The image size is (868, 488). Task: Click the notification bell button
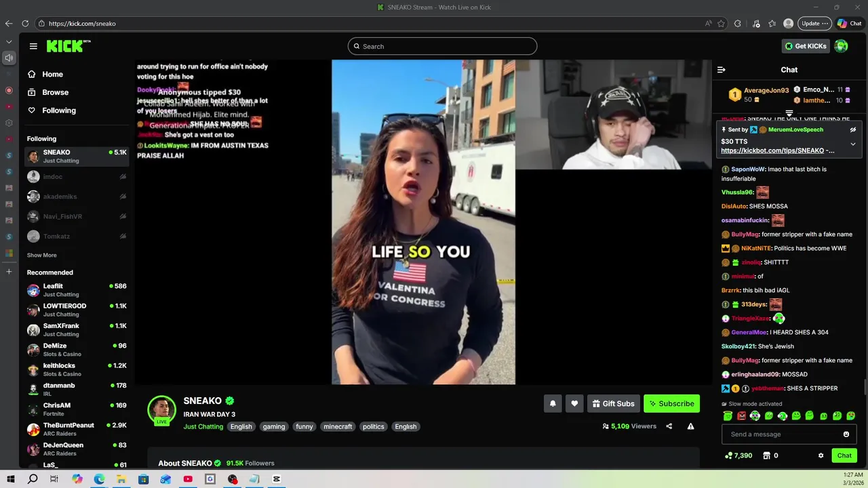coord(553,404)
